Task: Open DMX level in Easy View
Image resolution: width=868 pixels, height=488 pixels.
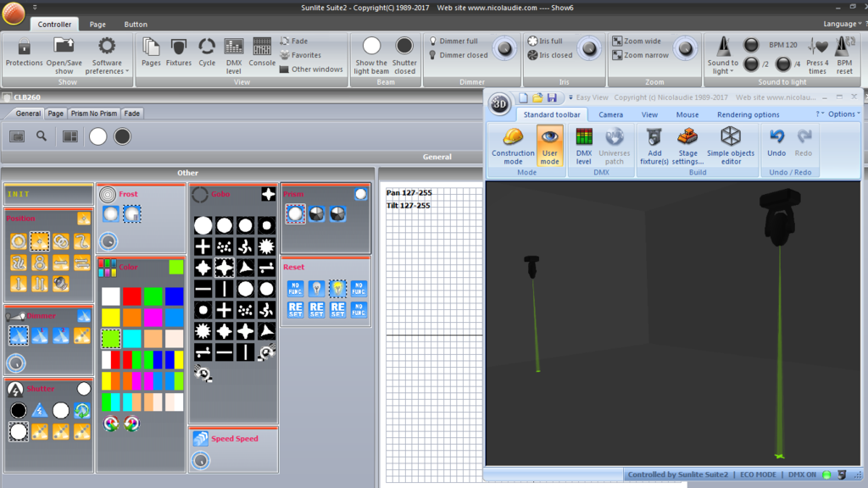Action: click(x=584, y=146)
